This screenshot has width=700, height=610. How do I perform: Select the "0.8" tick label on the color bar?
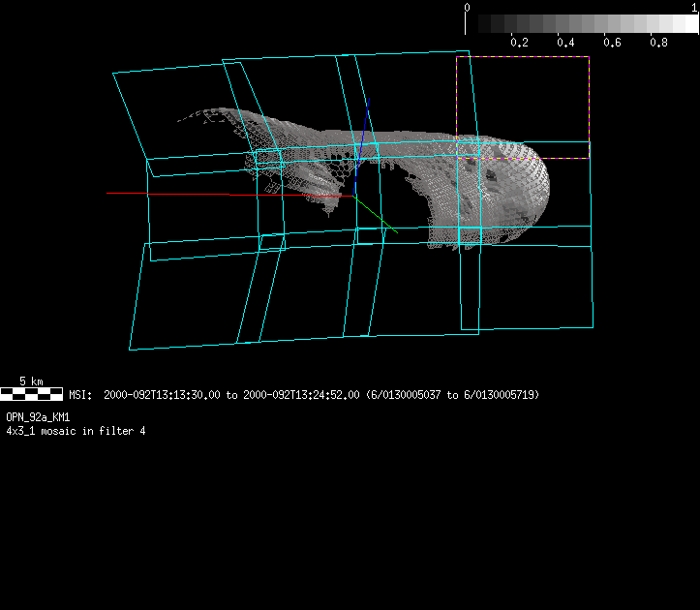click(658, 43)
